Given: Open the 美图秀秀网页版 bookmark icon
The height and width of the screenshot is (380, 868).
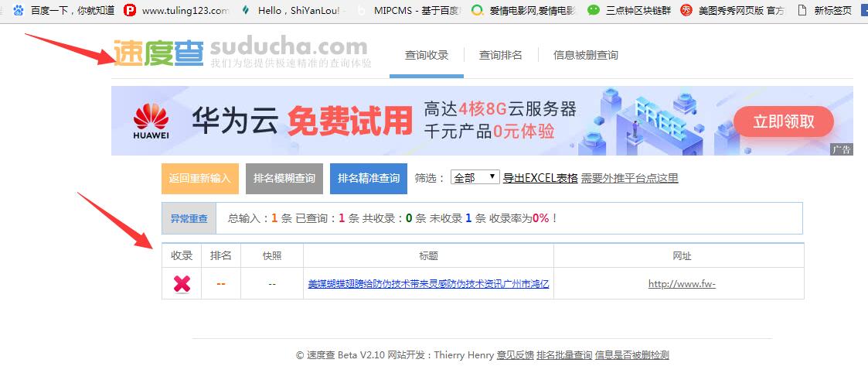Looking at the screenshot, I should click(686, 11).
